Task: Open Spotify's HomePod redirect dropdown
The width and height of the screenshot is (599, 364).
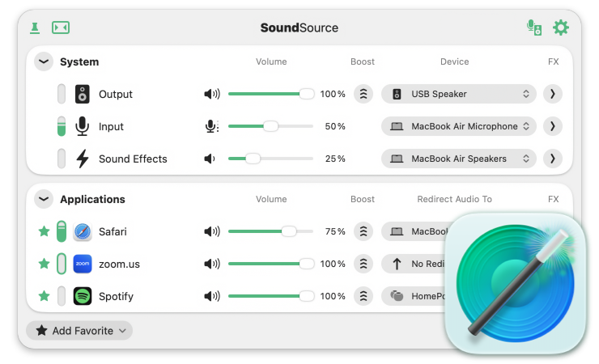Action: click(x=414, y=296)
